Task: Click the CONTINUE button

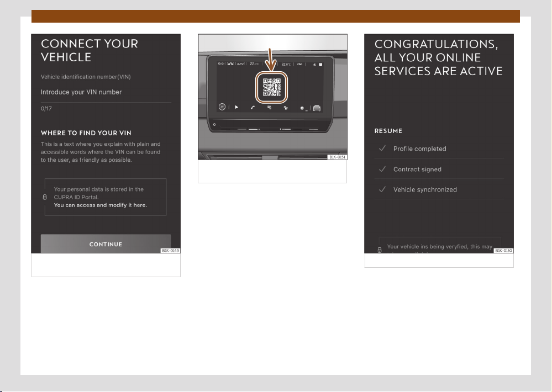Action: pos(106,243)
